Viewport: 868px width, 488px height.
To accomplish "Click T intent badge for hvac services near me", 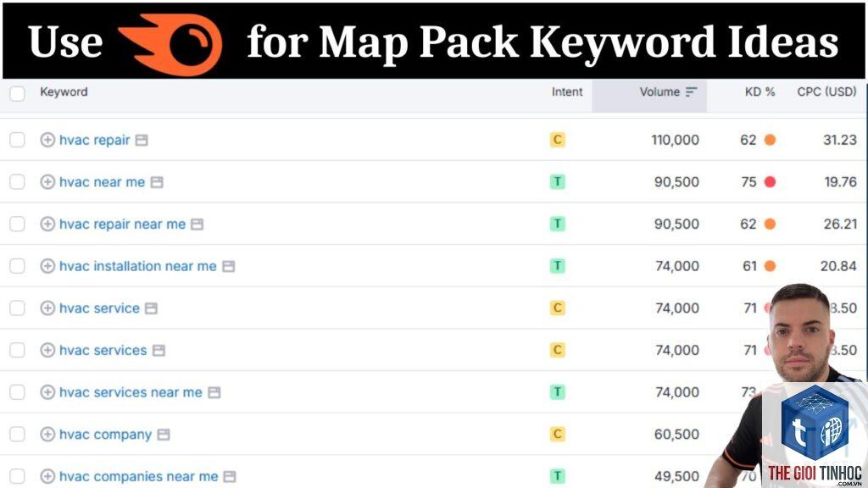I will (558, 392).
